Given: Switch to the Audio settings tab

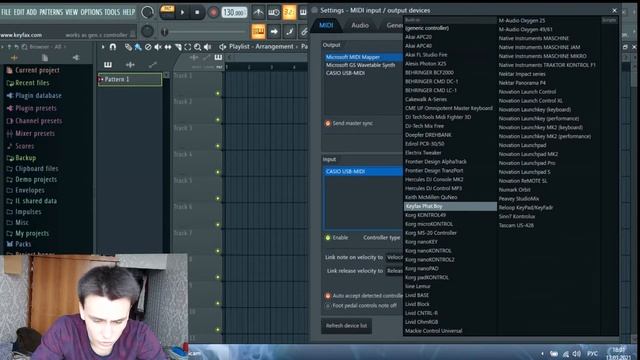Looking at the screenshot, I should coord(360,25).
